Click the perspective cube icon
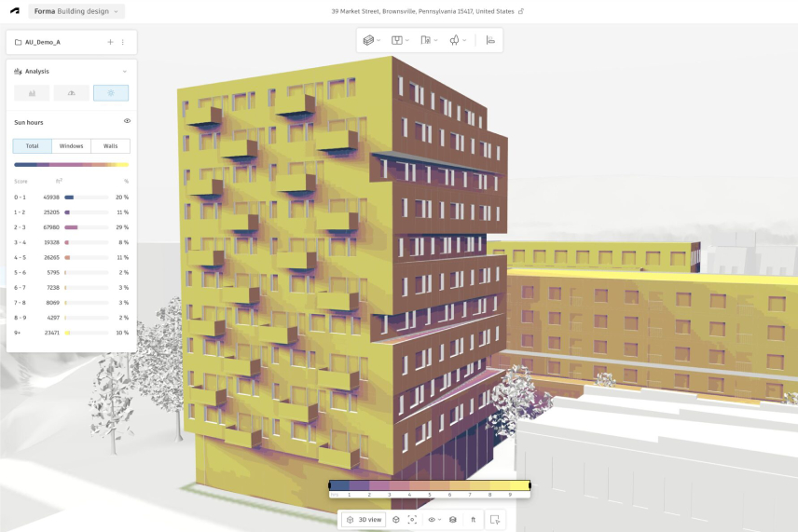The width and height of the screenshot is (798, 532). [395, 520]
